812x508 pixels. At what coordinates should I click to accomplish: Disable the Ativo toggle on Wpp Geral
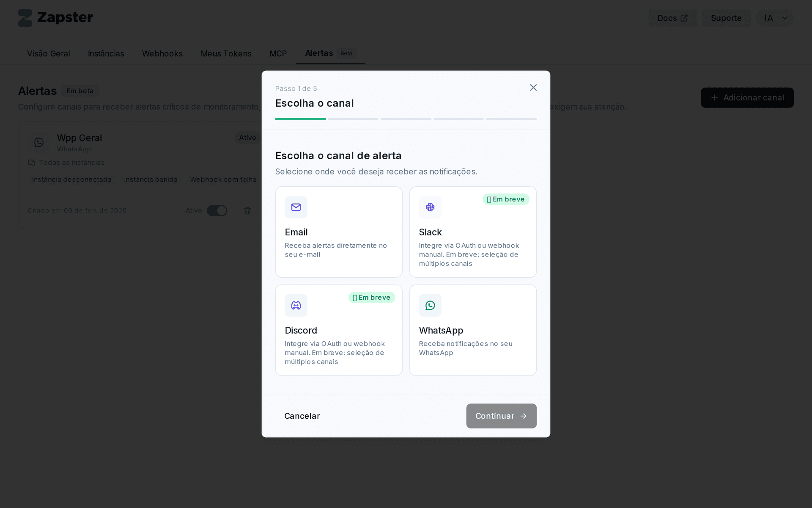[x=217, y=210]
